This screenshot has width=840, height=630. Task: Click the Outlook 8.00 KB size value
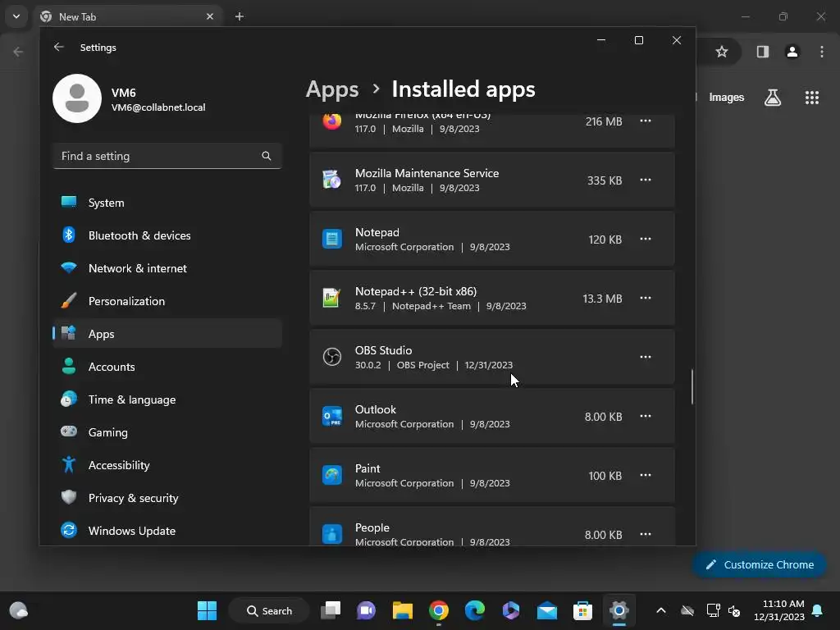(x=603, y=417)
